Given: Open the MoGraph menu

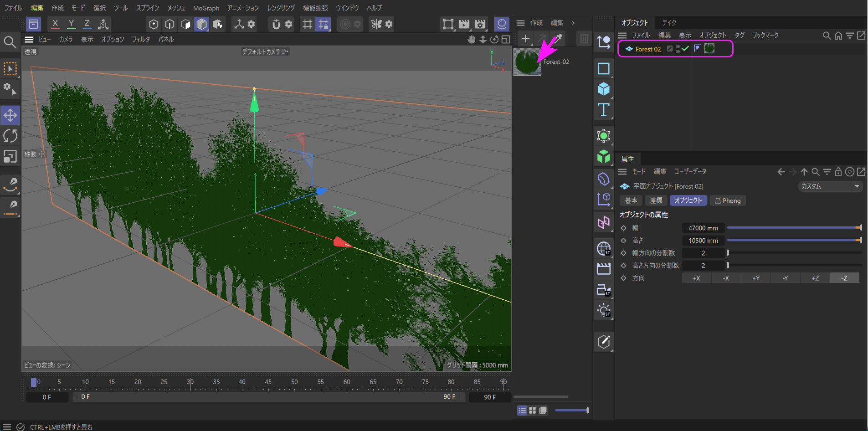Looking at the screenshot, I should [x=206, y=8].
